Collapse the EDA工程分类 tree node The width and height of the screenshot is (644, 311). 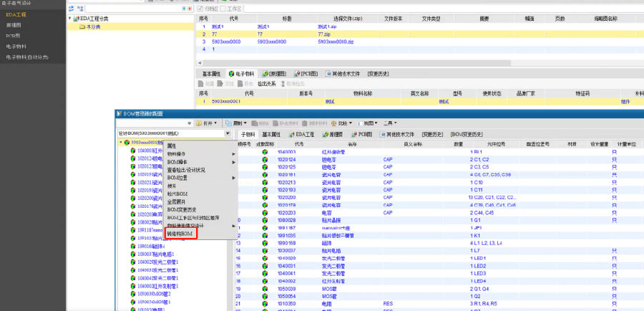70,18
